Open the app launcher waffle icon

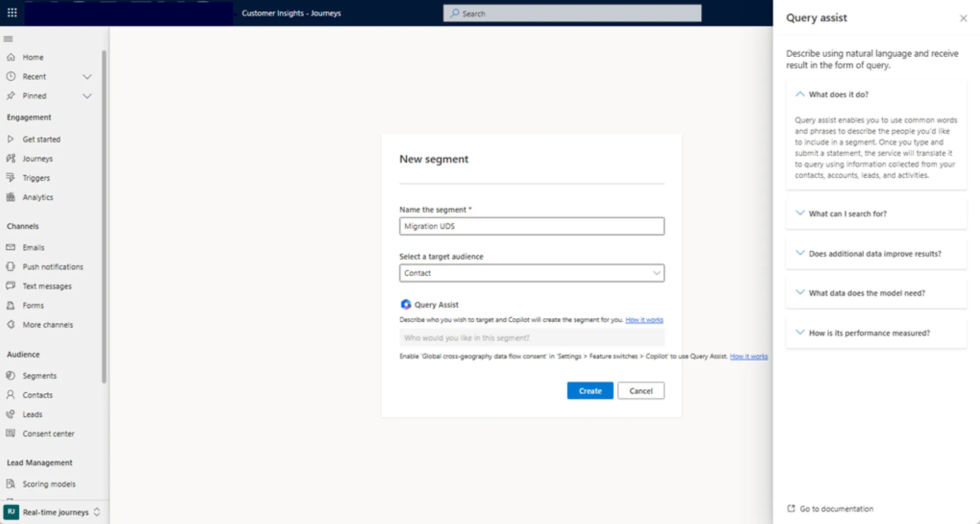pos(12,13)
